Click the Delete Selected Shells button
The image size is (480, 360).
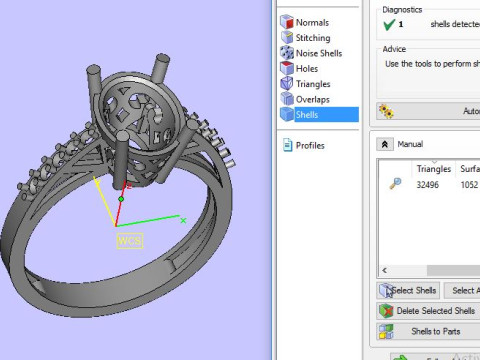tap(428, 311)
